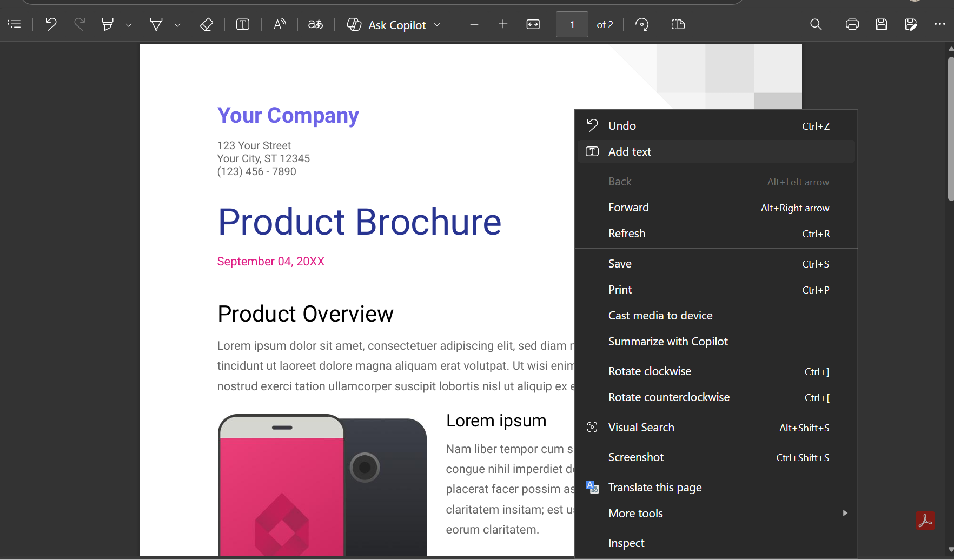Select Cast media to device
This screenshot has height=560, width=954.
[716, 316]
